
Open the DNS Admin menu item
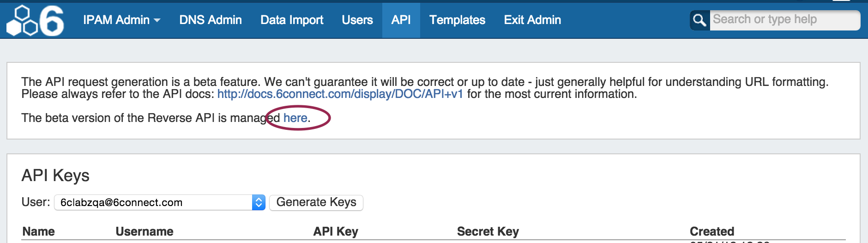click(210, 20)
